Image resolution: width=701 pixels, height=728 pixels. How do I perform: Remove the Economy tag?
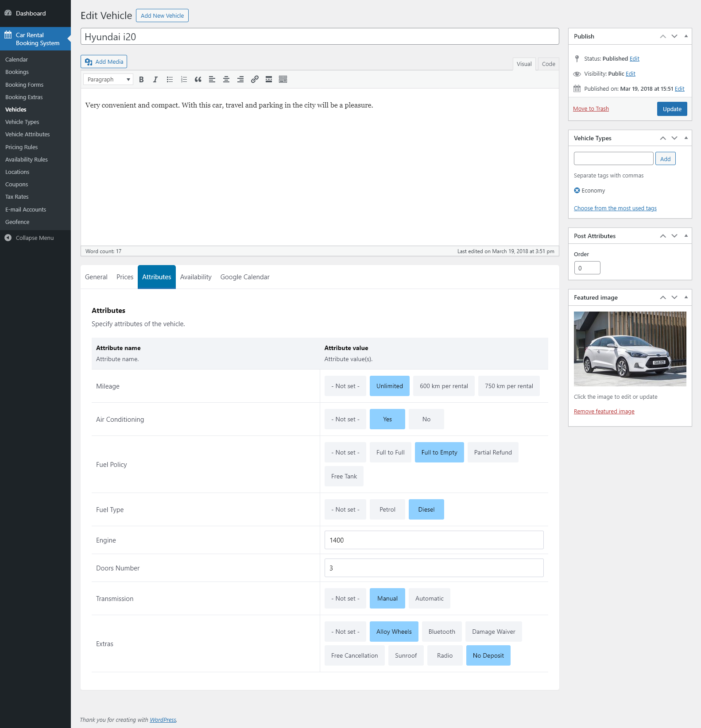point(577,190)
